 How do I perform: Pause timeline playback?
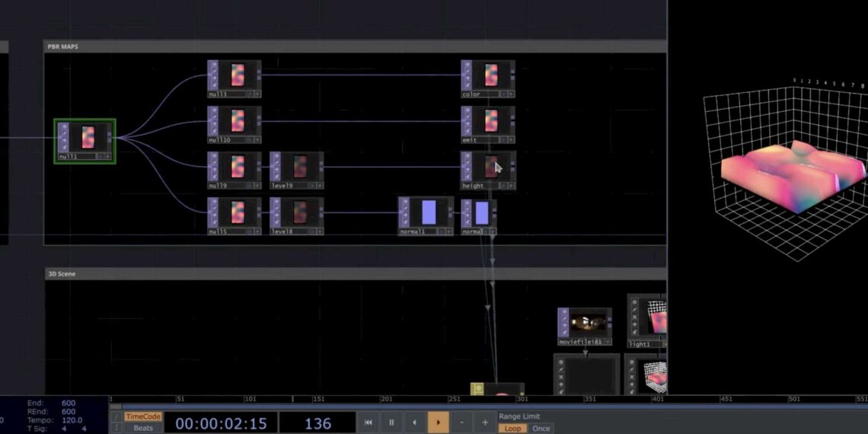pyautogui.click(x=391, y=423)
